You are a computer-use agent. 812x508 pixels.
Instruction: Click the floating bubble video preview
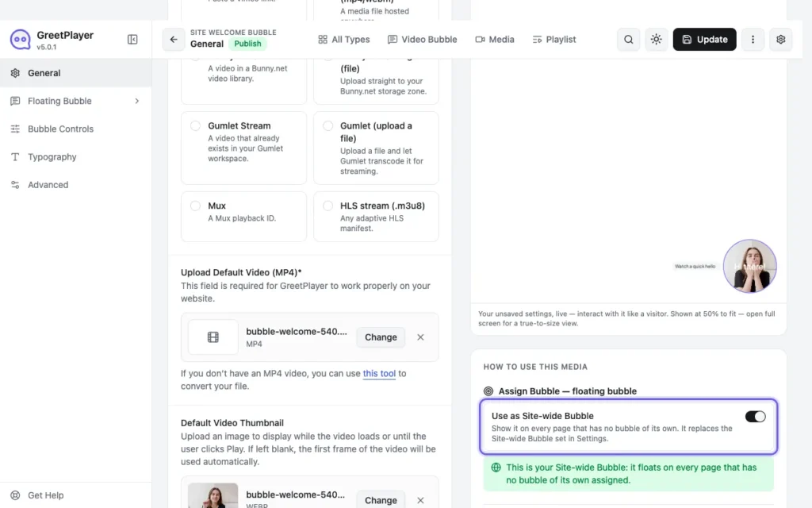(x=749, y=266)
